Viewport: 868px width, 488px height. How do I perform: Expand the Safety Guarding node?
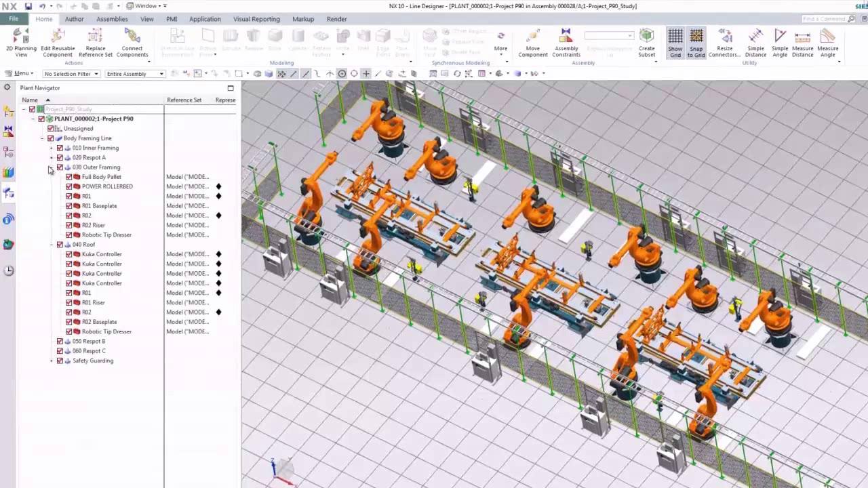click(52, 361)
